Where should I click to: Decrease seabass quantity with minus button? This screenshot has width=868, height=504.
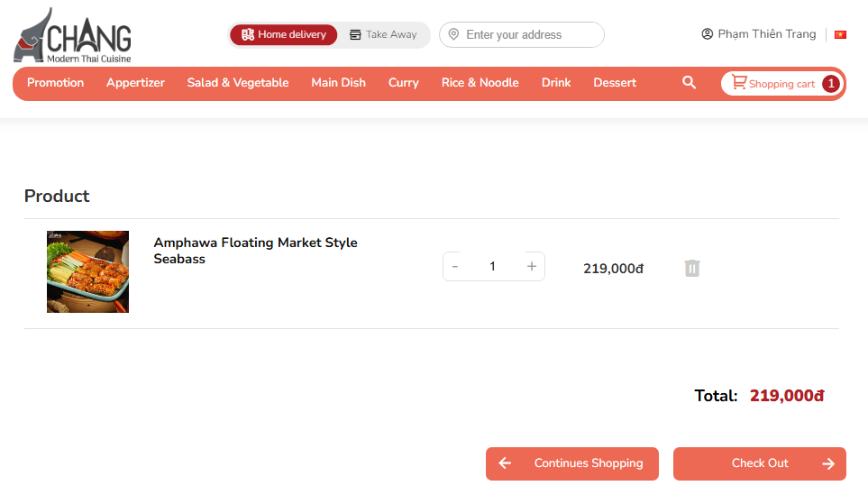(455, 266)
